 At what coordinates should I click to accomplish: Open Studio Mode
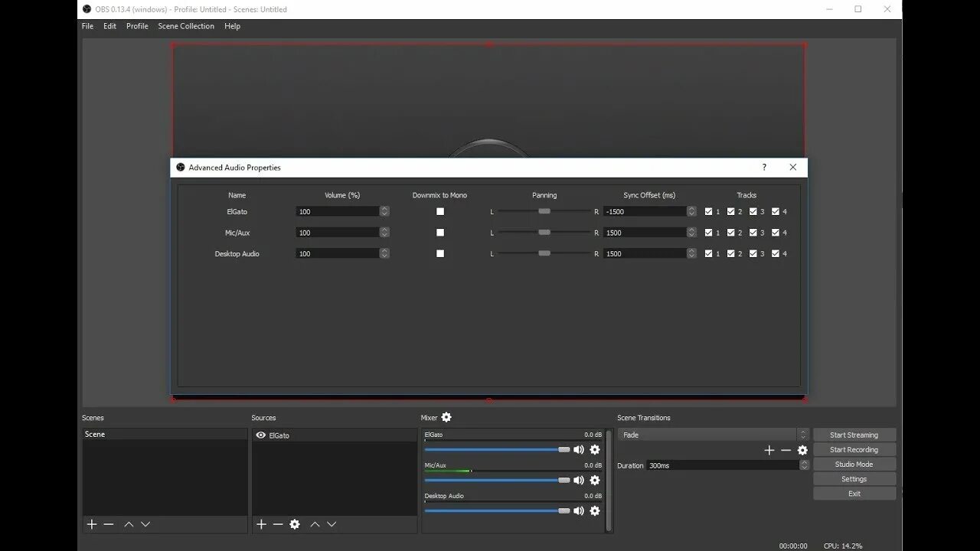click(x=854, y=465)
